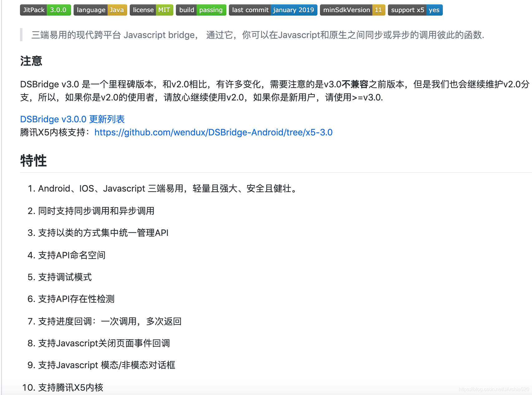Click the 特性 section heading
Image resolution: width=532 pixels, height=395 pixels.
point(33,161)
